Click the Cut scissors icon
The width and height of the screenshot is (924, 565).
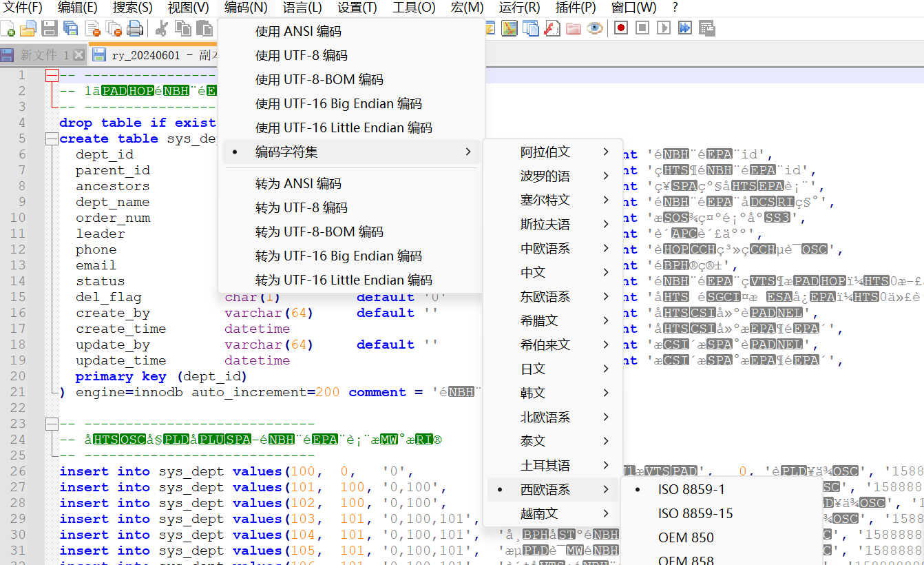(161, 28)
